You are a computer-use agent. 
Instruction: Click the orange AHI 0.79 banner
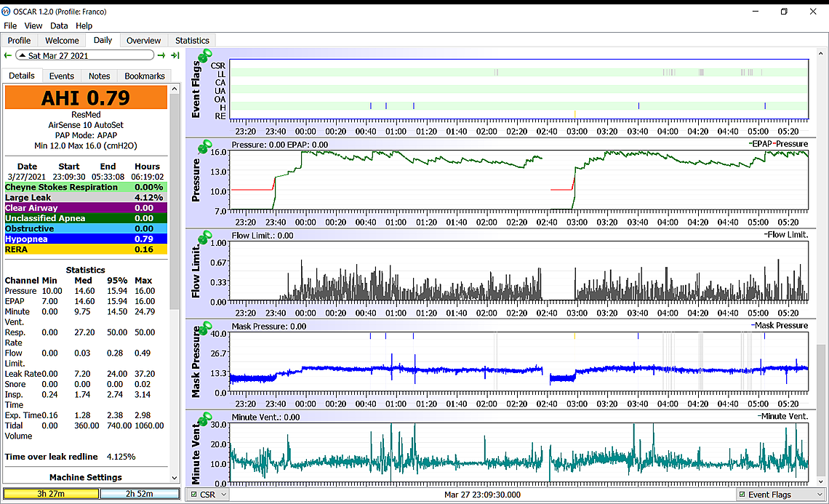tap(86, 98)
